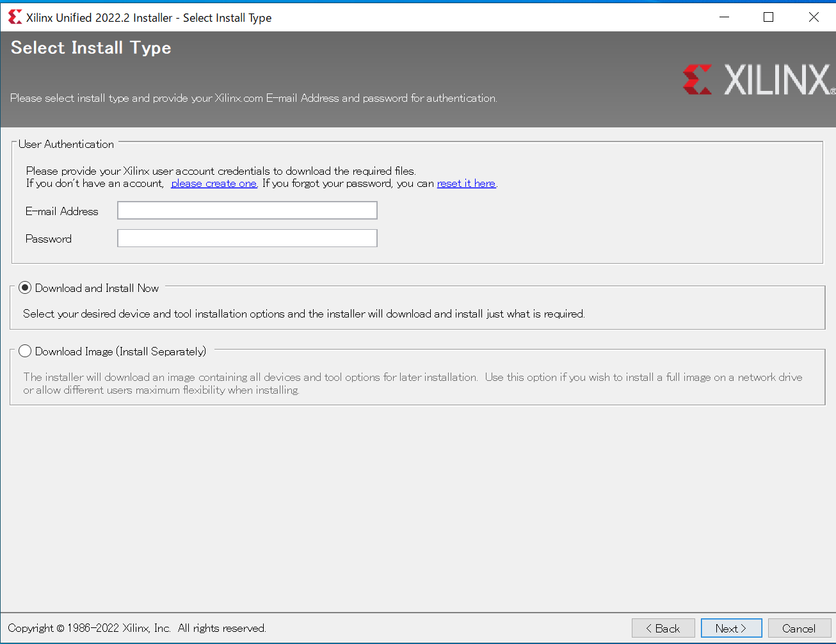Click the 'E-mail Address' label
836x644 pixels.
62,211
